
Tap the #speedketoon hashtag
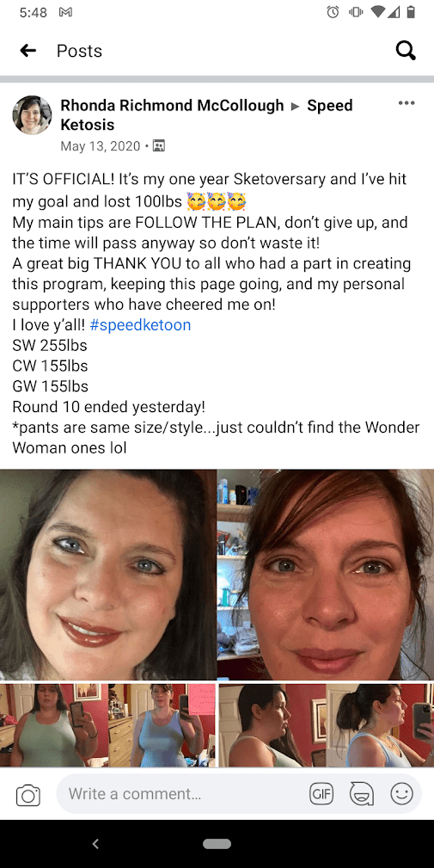[140, 325]
